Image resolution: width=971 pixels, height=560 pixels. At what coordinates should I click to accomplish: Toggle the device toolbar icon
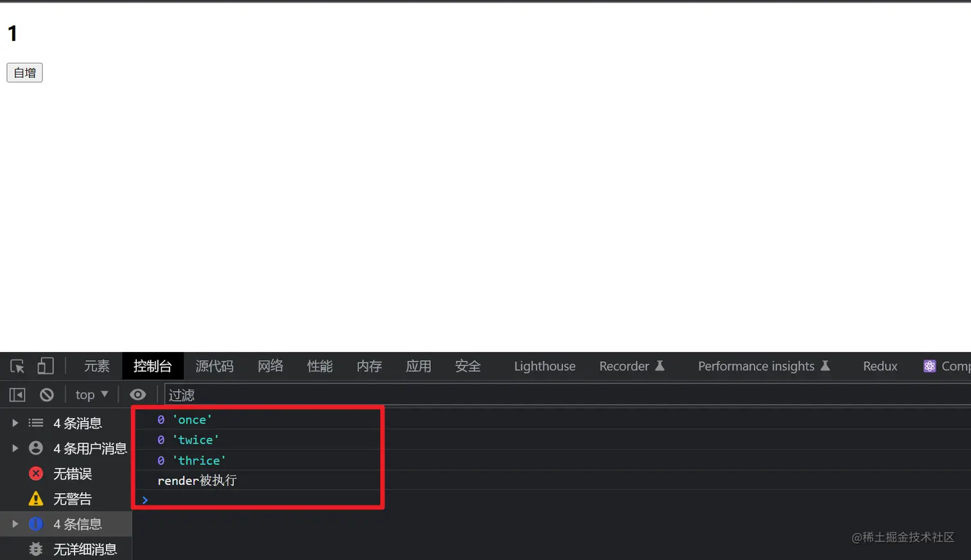pyautogui.click(x=45, y=366)
